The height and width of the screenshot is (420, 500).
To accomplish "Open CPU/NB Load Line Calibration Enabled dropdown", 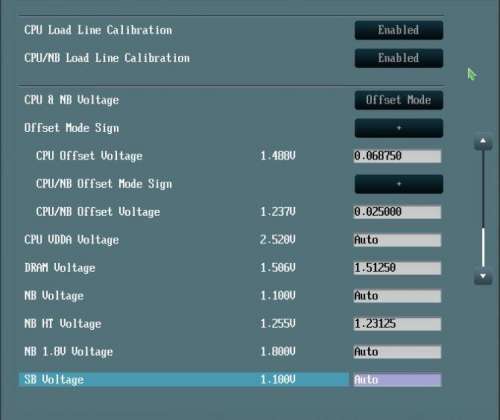I will click(x=399, y=58).
